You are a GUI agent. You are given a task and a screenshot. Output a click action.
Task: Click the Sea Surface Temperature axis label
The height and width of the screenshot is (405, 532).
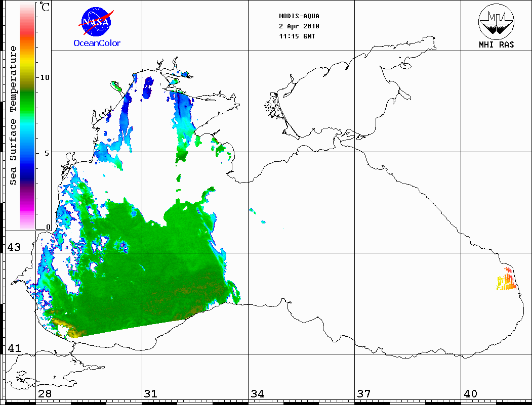click(13, 116)
